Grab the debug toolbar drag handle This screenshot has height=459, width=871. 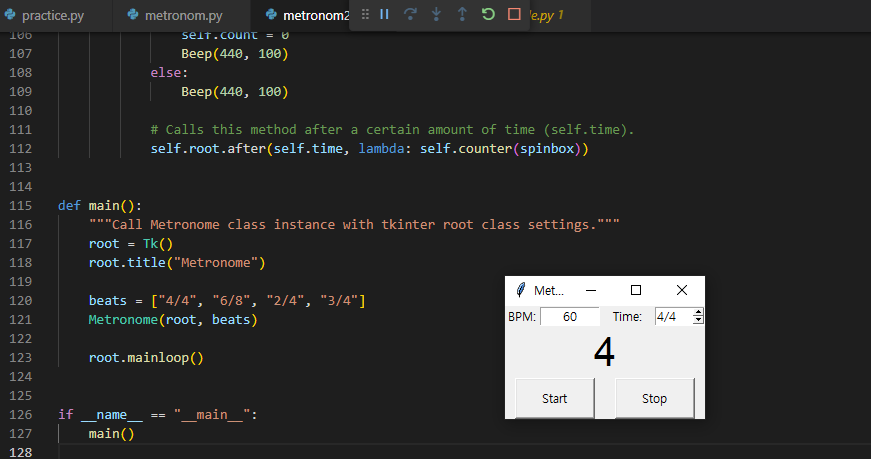[364, 15]
